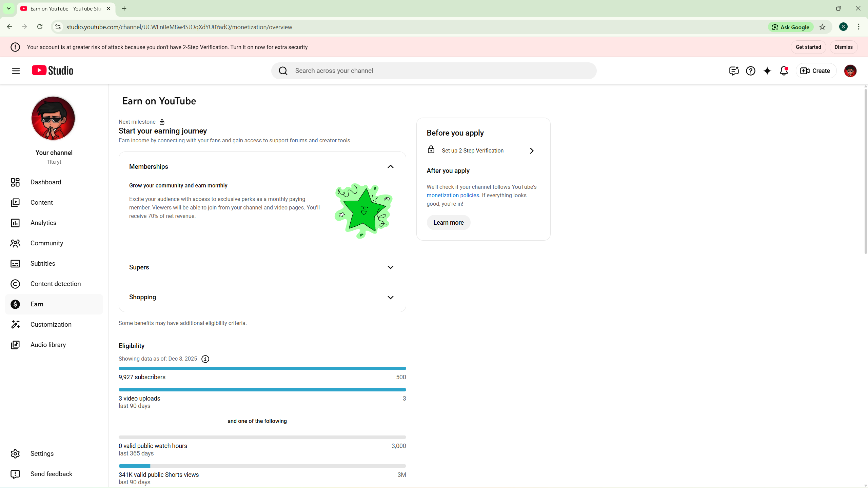
Task: Open Set up 2-Step Verification arrow
Action: pos(531,151)
